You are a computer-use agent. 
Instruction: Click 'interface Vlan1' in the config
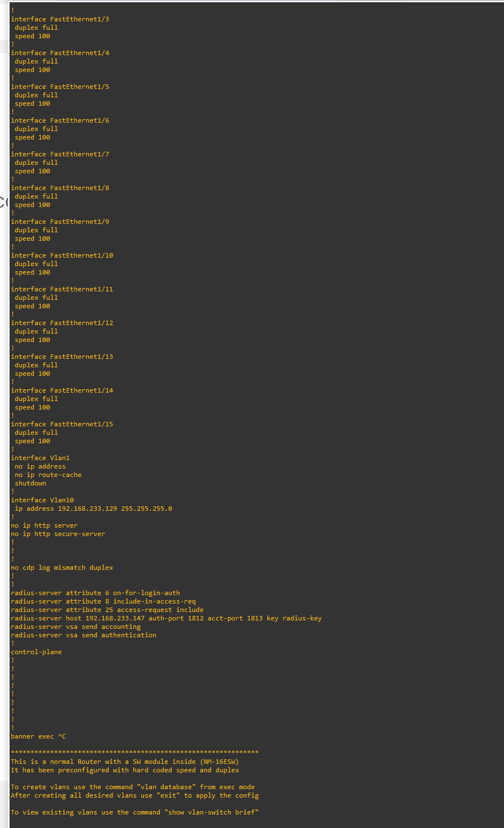coord(40,458)
